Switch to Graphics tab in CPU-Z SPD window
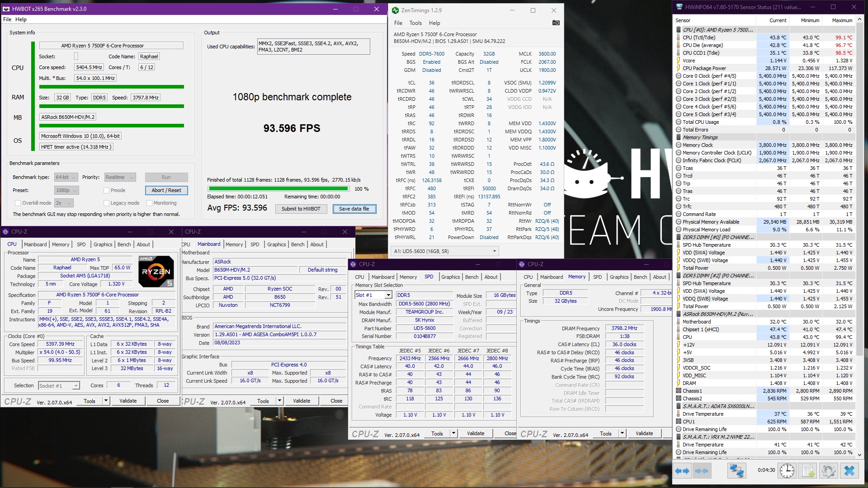The height and width of the screenshot is (488, 868). tap(450, 277)
